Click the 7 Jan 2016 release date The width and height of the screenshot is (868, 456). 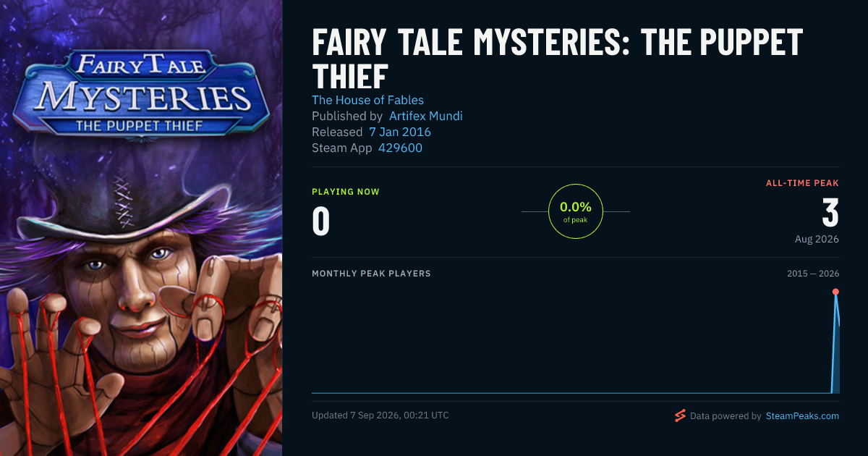pos(400,132)
